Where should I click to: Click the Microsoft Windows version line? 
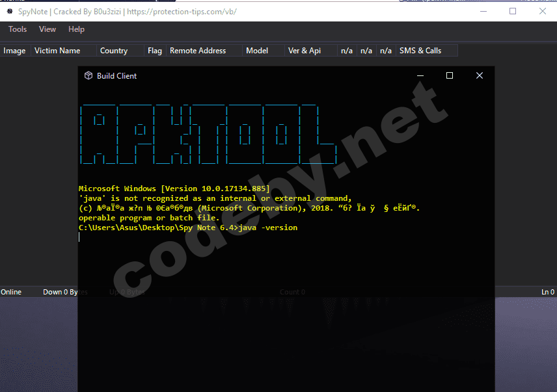point(174,189)
